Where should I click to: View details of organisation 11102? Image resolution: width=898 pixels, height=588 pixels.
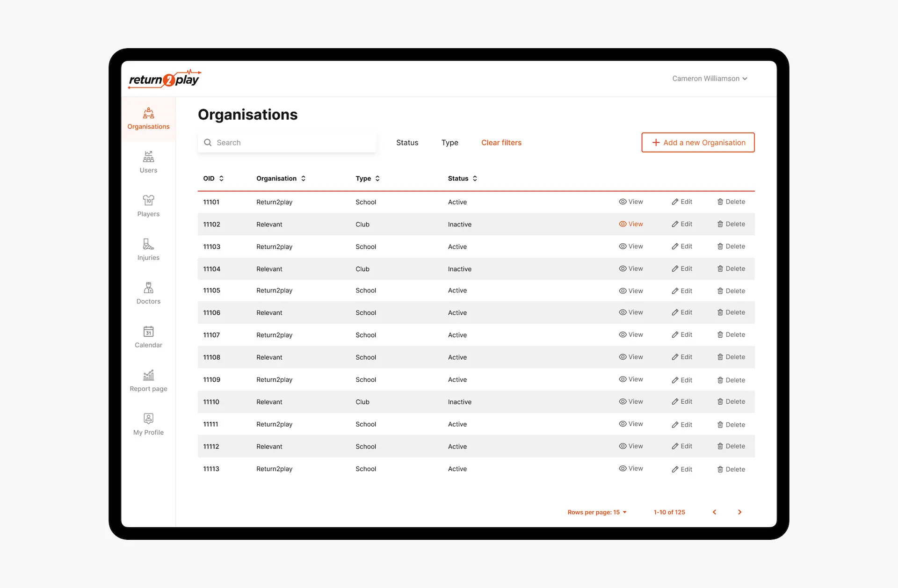tap(631, 224)
